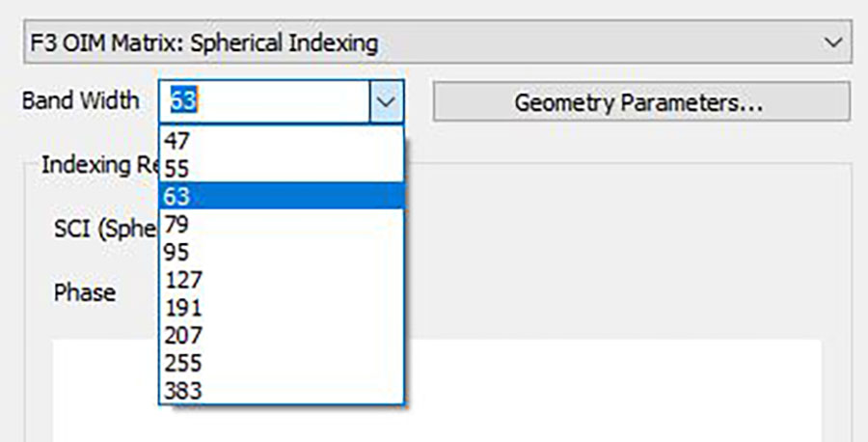Click the Band Width label
The height and width of the screenshot is (442, 868).
pos(81,100)
